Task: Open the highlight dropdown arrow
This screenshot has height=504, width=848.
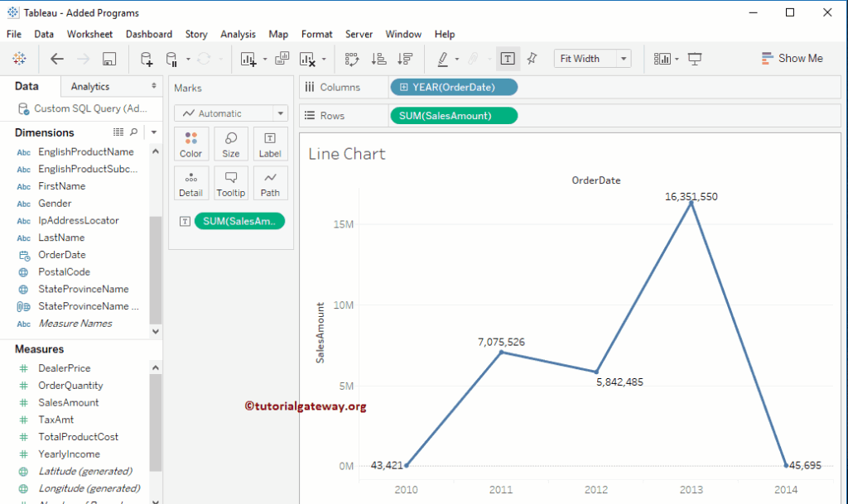Action: pyautogui.click(x=457, y=59)
